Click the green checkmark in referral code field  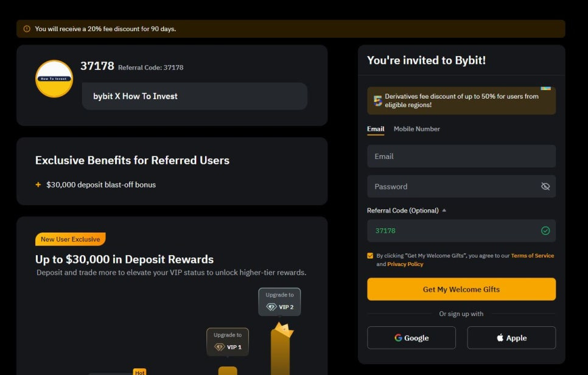click(545, 231)
